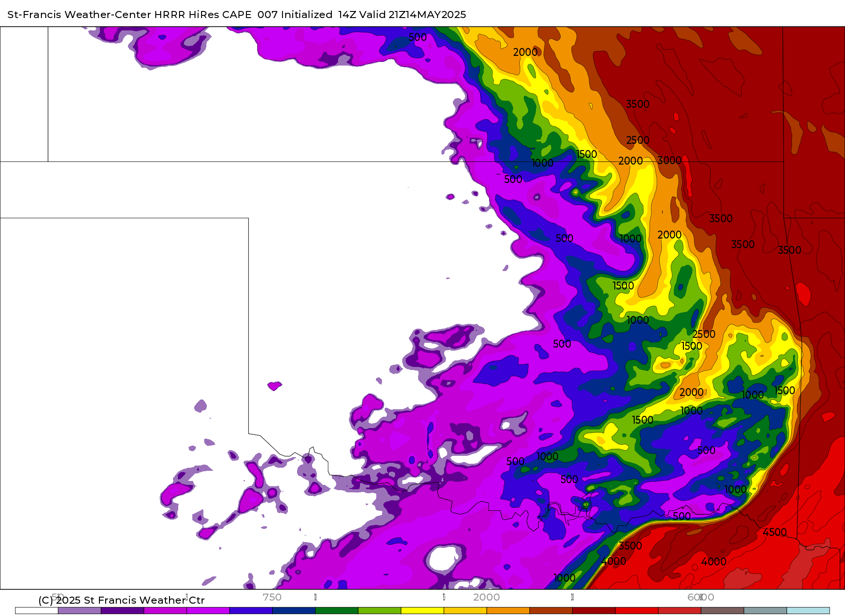Image resolution: width=845 pixels, height=616 pixels.
Task: Click the navy blue legend swatch
Action: [x=294, y=611]
